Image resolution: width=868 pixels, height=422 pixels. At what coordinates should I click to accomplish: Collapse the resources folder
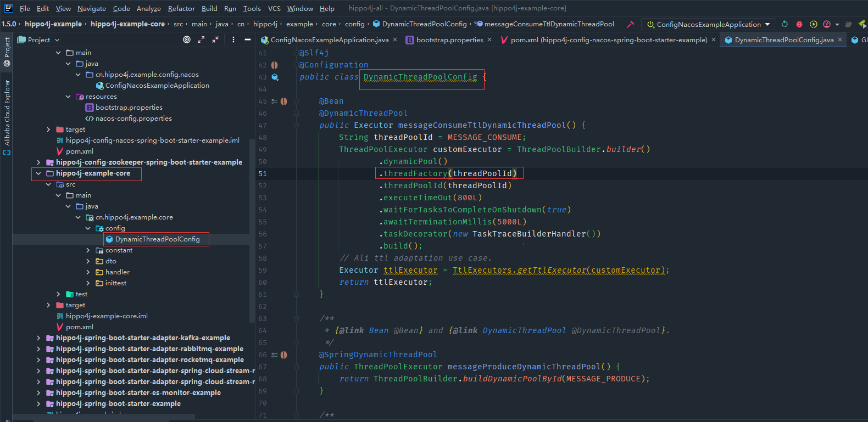pos(68,97)
